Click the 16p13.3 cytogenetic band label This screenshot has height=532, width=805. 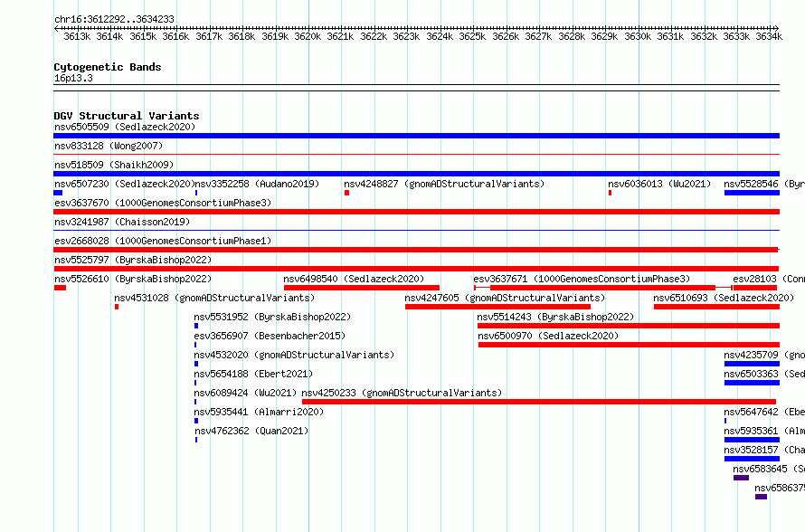(73, 78)
